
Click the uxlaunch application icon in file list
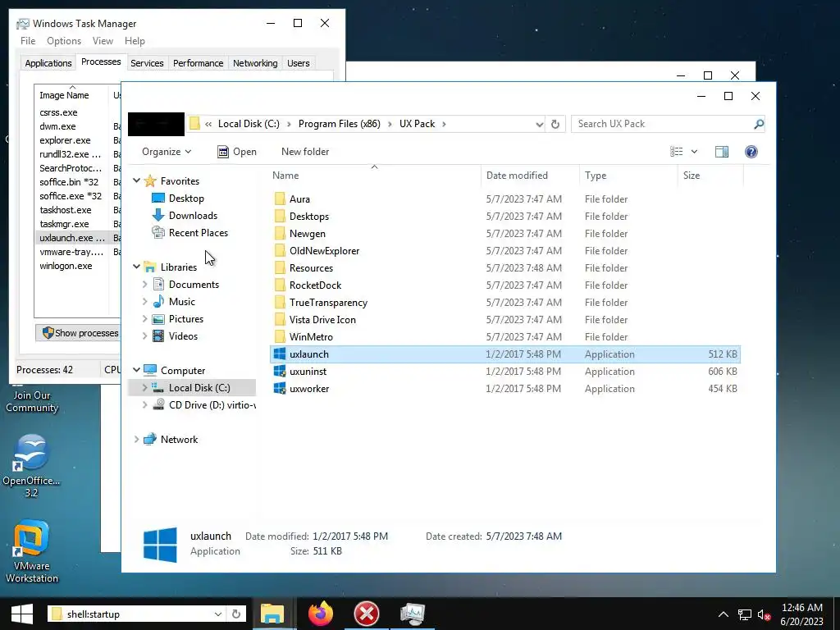click(280, 354)
